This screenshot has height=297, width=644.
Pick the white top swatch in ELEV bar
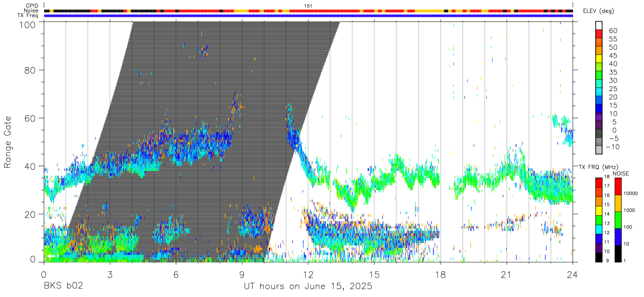599,25
